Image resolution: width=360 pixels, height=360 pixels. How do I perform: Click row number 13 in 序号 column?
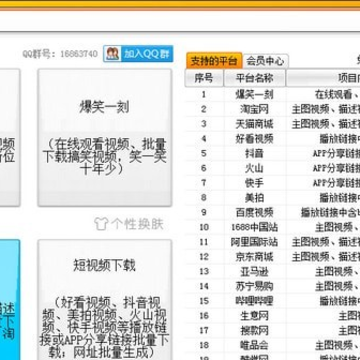point(204,271)
